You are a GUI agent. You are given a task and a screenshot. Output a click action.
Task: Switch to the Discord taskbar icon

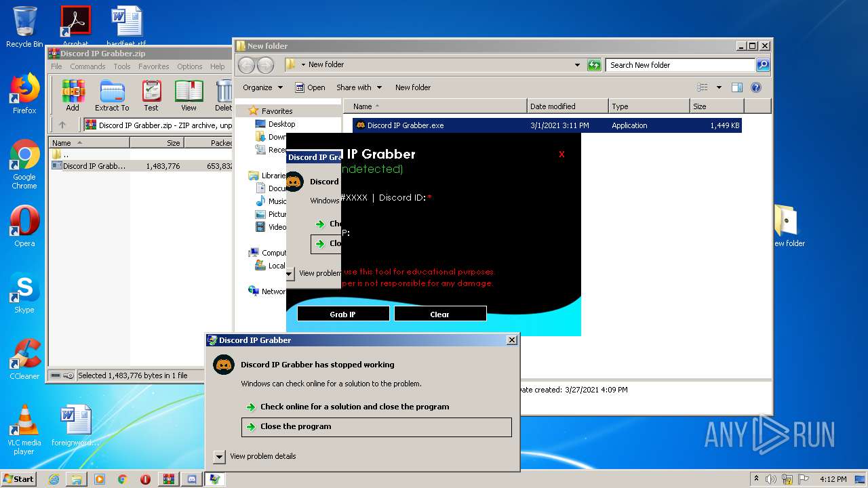coord(191,479)
